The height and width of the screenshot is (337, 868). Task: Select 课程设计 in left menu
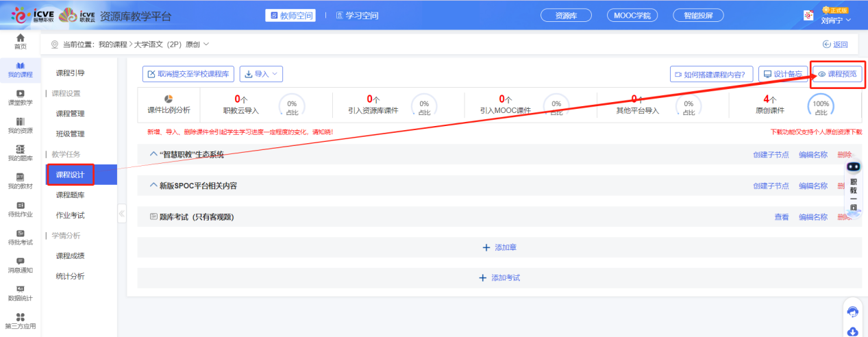tap(71, 175)
